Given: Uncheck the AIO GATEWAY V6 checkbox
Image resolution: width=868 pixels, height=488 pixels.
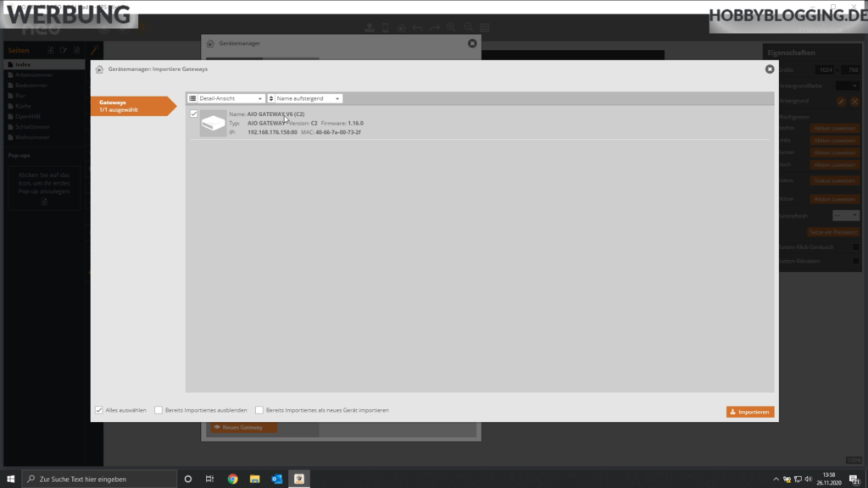Looking at the screenshot, I should pyautogui.click(x=193, y=114).
